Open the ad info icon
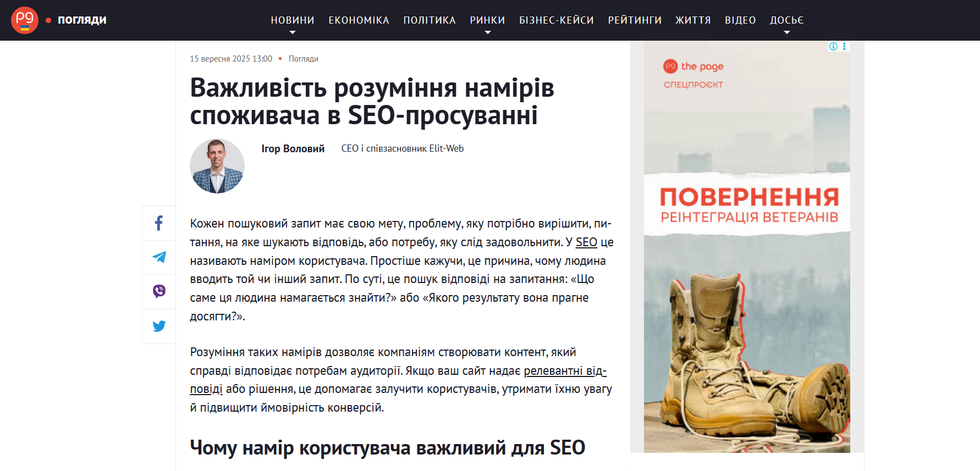 point(833,47)
